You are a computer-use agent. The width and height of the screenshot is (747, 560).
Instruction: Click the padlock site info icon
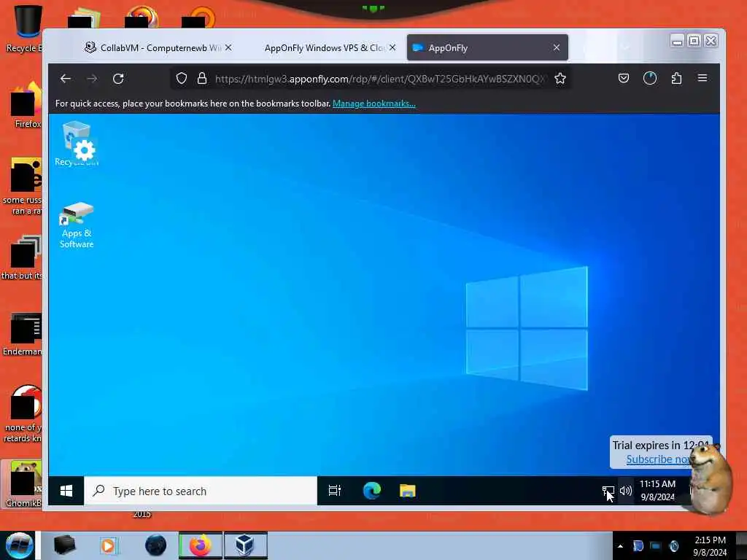pos(202,79)
